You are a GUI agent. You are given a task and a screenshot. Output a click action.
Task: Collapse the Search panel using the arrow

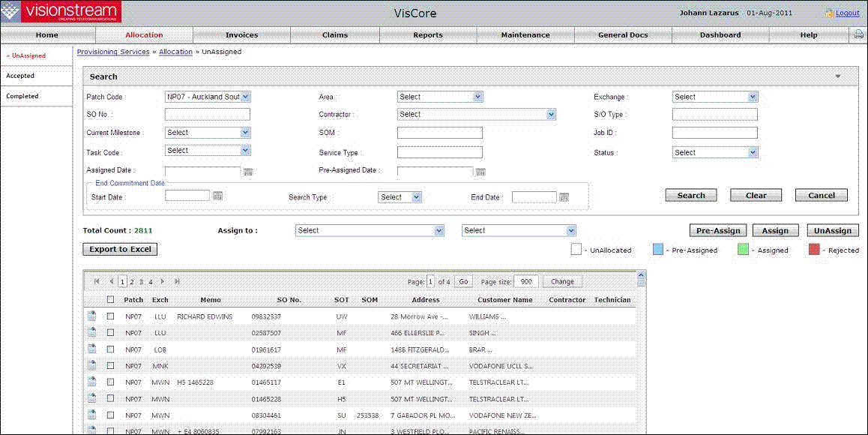coord(838,76)
